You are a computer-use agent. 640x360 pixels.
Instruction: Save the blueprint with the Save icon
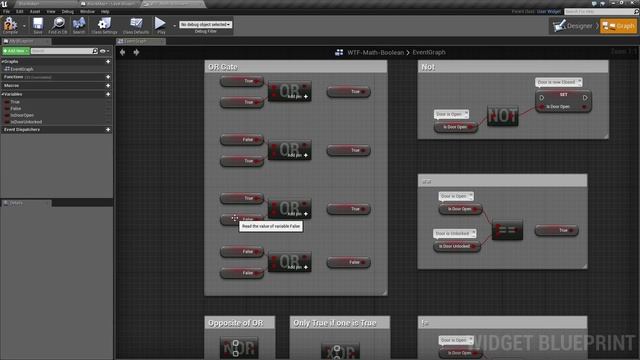38,25
